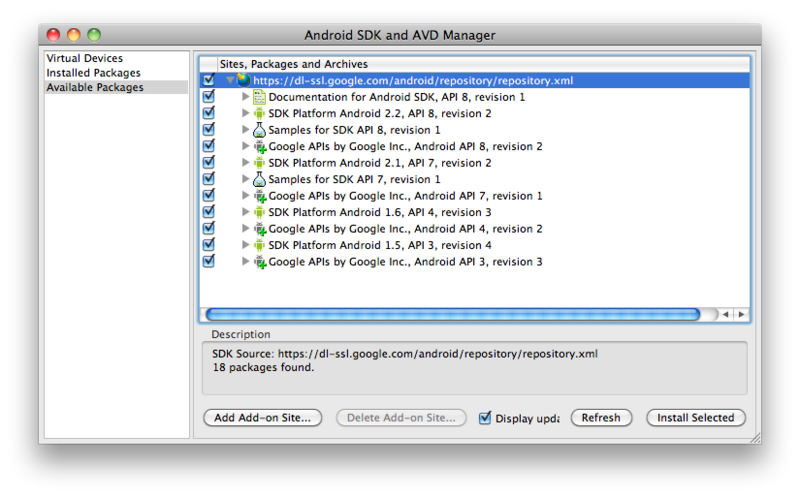Click the Sites, Packages and Archives column header
The image size is (800, 497).
484,64
